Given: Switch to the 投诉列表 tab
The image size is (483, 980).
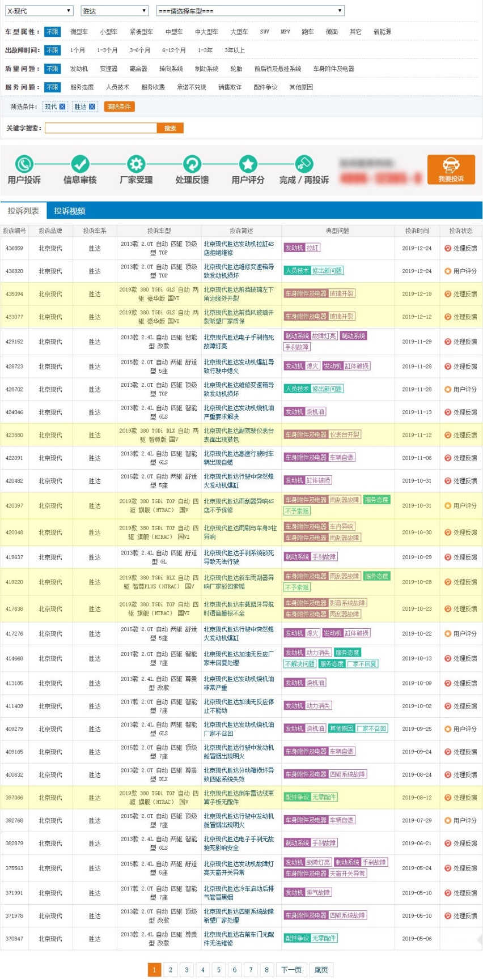Looking at the screenshot, I should [23, 211].
